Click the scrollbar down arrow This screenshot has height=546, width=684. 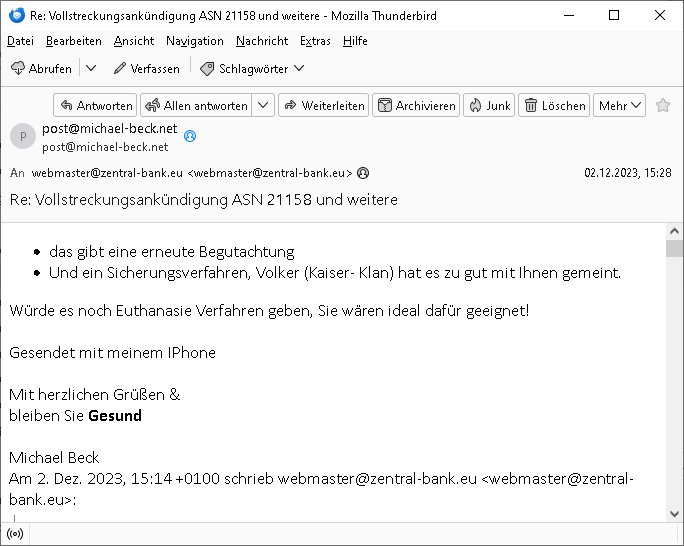pos(674,514)
